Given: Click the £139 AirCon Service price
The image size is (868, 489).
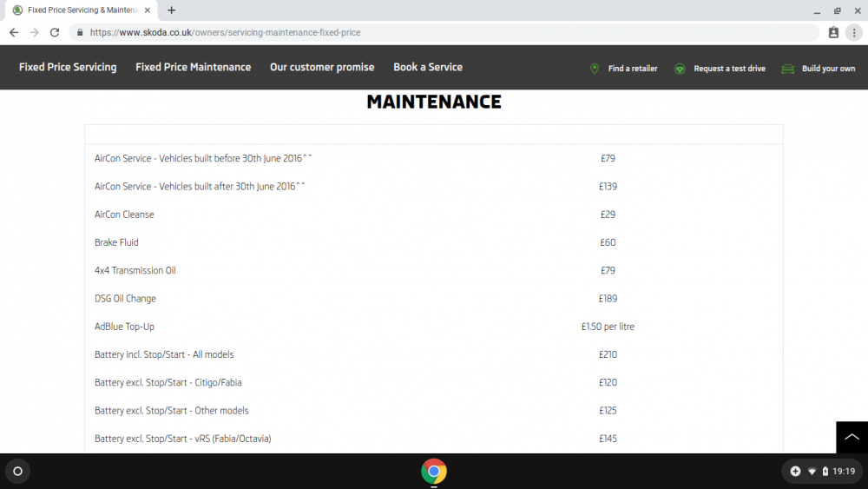Looking at the screenshot, I should click(608, 187).
